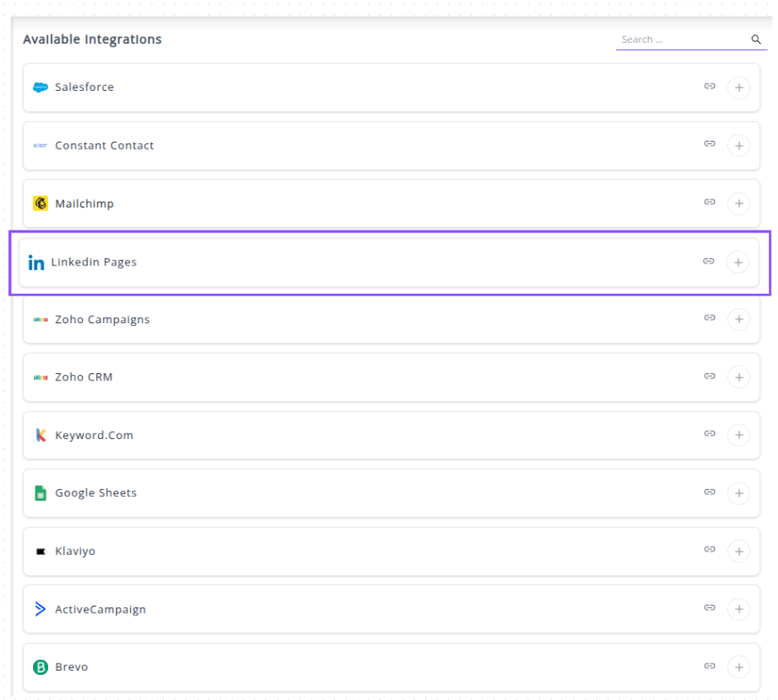Click the Mailchimp logo icon
778x700 pixels.
point(40,204)
